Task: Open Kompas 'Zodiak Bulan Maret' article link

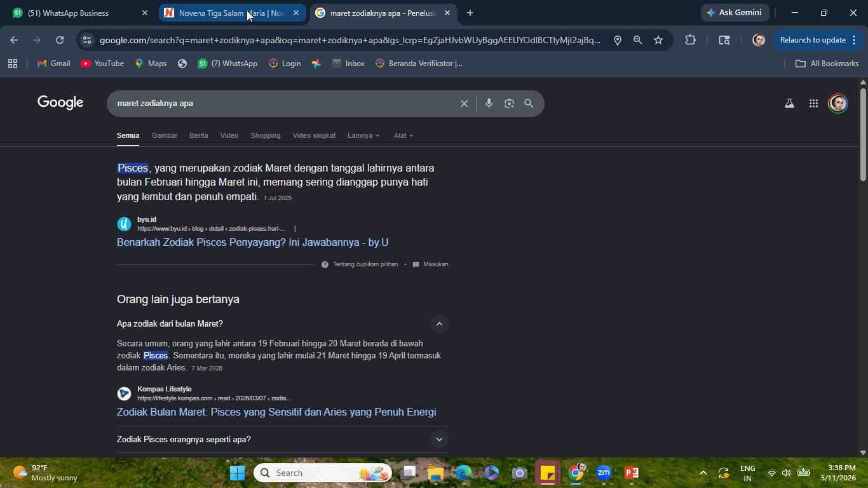Action: pos(276,412)
